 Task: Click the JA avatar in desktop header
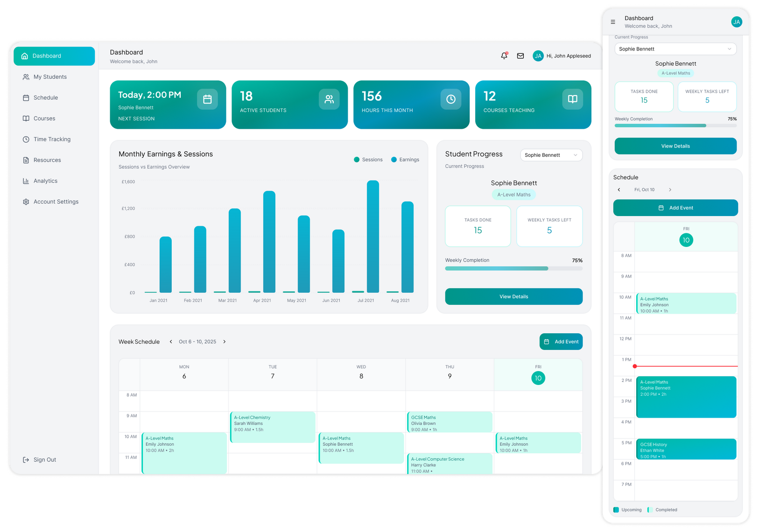(x=538, y=56)
